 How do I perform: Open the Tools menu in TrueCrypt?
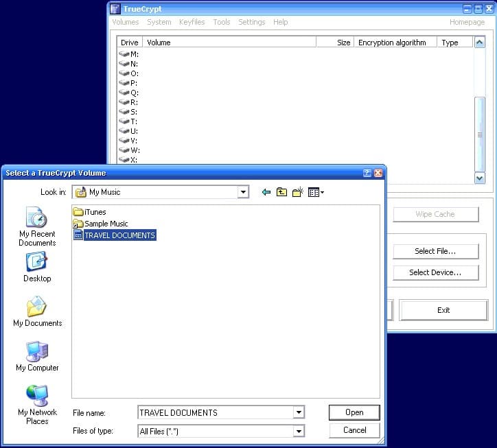click(x=222, y=22)
